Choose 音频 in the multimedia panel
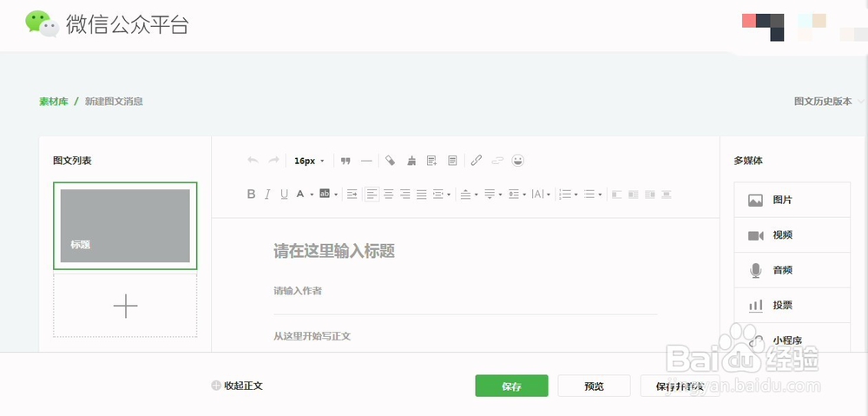The image size is (868, 416). click(x=792, y=270)
